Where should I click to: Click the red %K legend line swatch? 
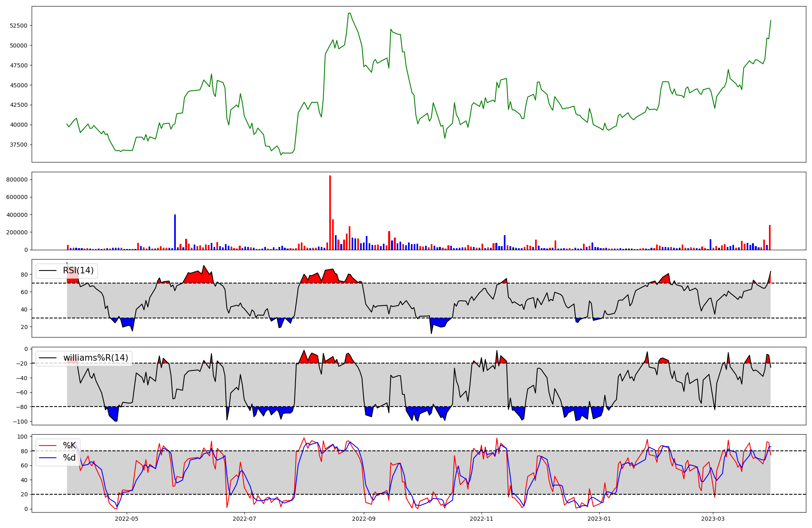[47, 446]
